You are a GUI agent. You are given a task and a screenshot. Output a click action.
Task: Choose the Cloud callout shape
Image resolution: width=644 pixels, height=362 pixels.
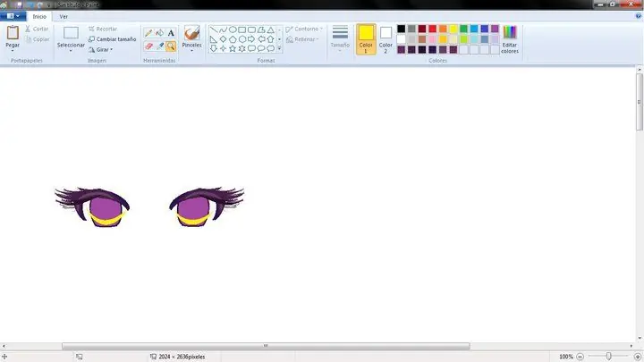click(x=270, y=48)
